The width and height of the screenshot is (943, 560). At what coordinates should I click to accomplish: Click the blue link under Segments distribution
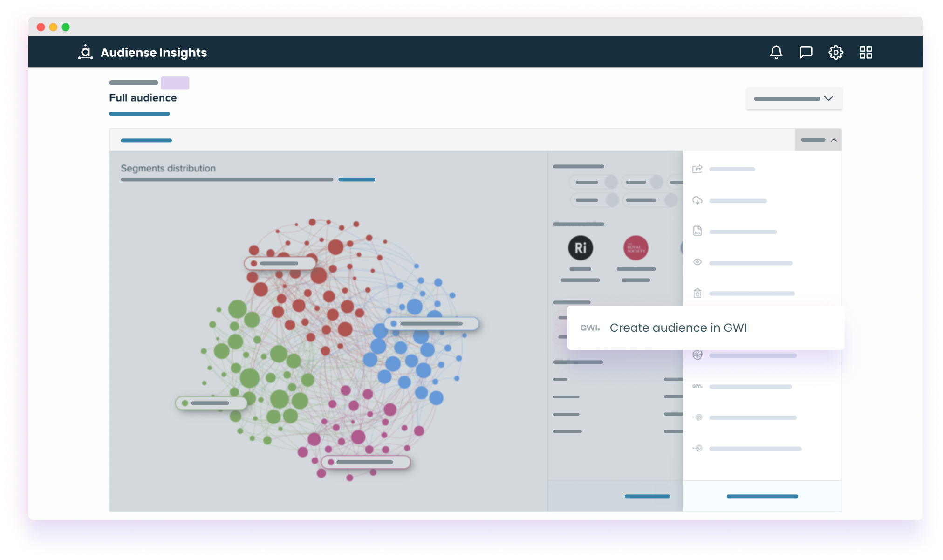[x=357, y=179]
